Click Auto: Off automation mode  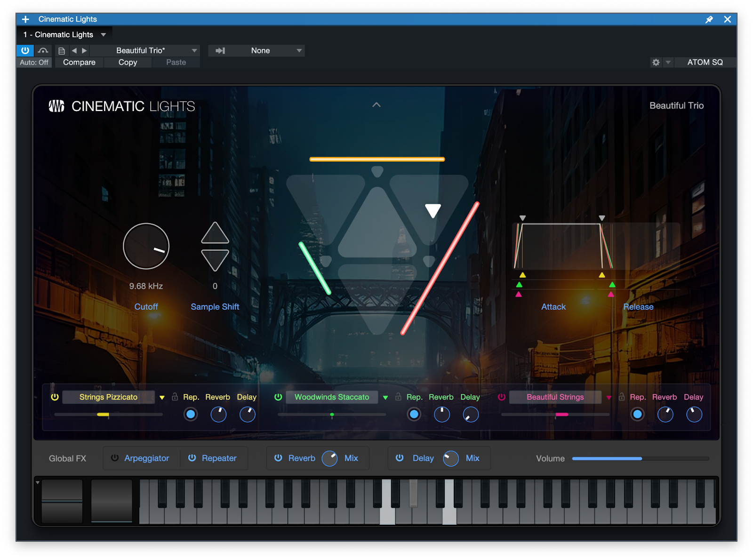pyautogui.click(x=34, y=63)
